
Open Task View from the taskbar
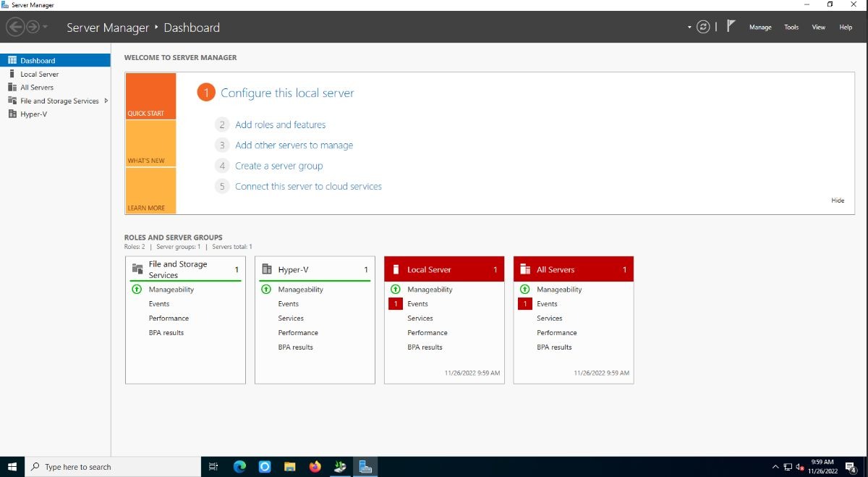(213, 467)
